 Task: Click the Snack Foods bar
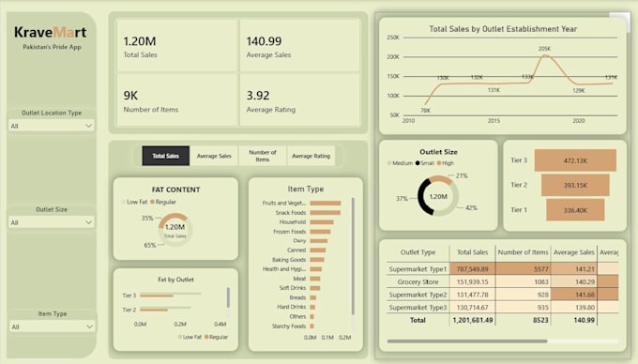(x=326, y=213)
